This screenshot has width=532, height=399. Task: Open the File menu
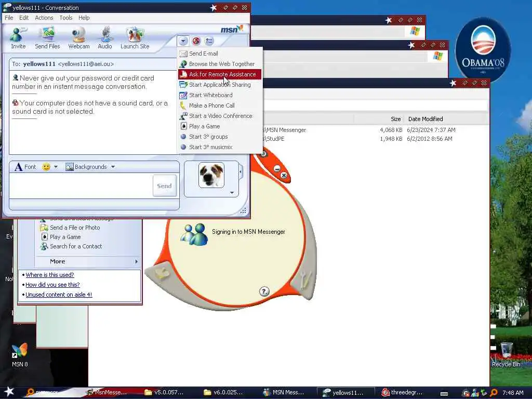pos(9,18)
